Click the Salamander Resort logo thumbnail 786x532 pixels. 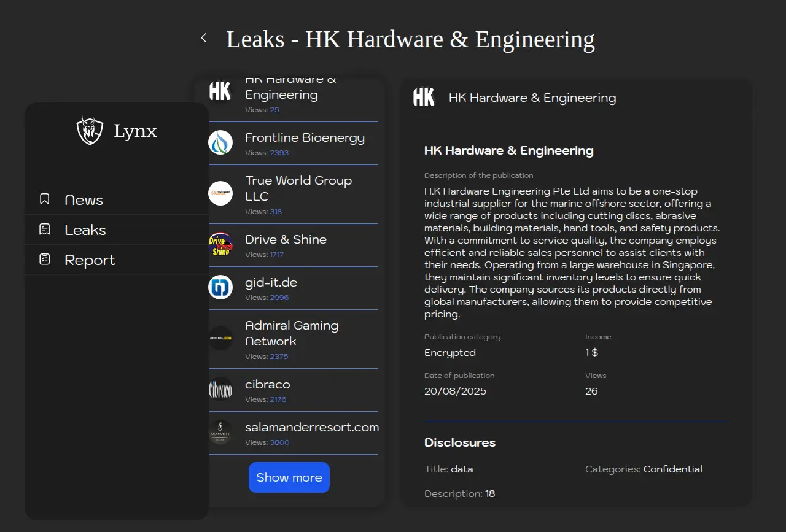[220, 433]
